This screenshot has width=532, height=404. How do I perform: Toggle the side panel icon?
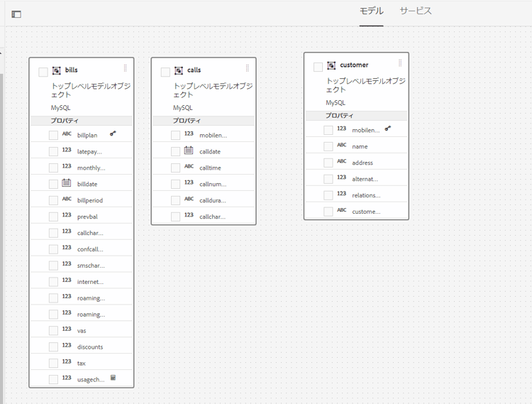point(16,14)
